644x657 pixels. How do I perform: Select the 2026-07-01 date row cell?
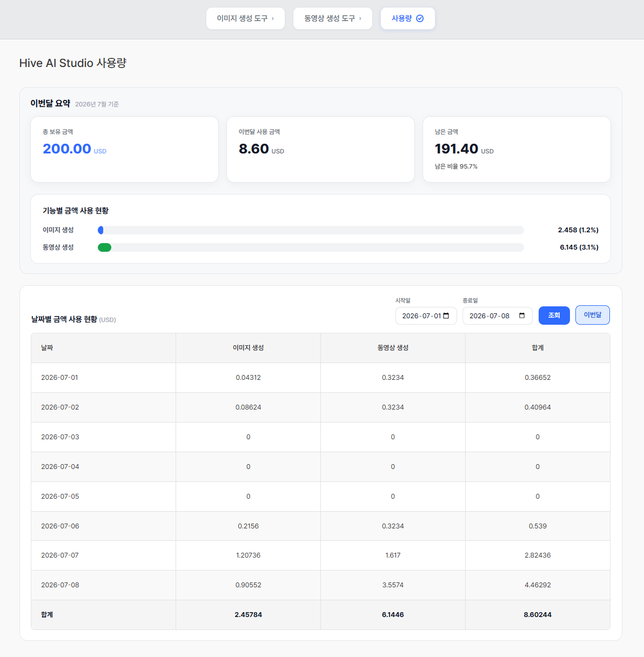[x=103, y=378]
